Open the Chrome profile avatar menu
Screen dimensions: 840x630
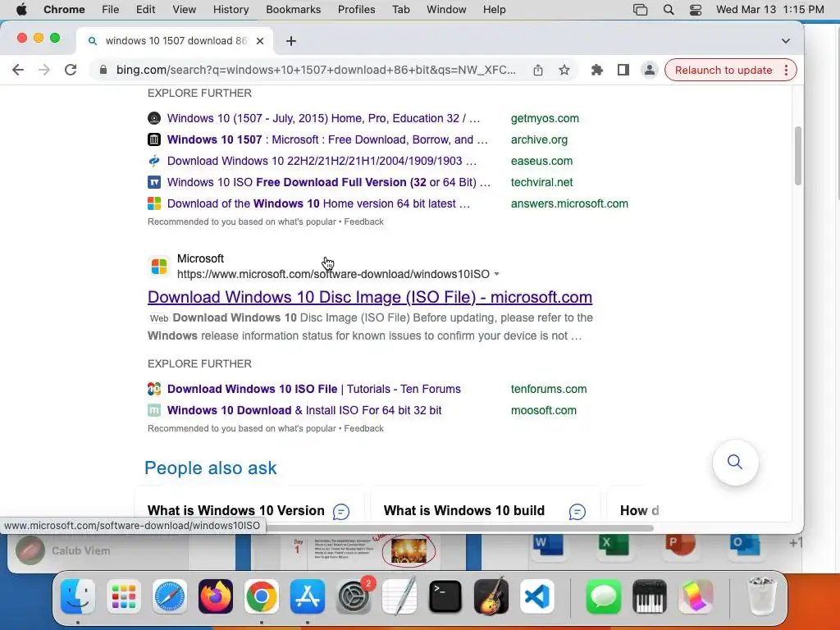pos(650,70)
